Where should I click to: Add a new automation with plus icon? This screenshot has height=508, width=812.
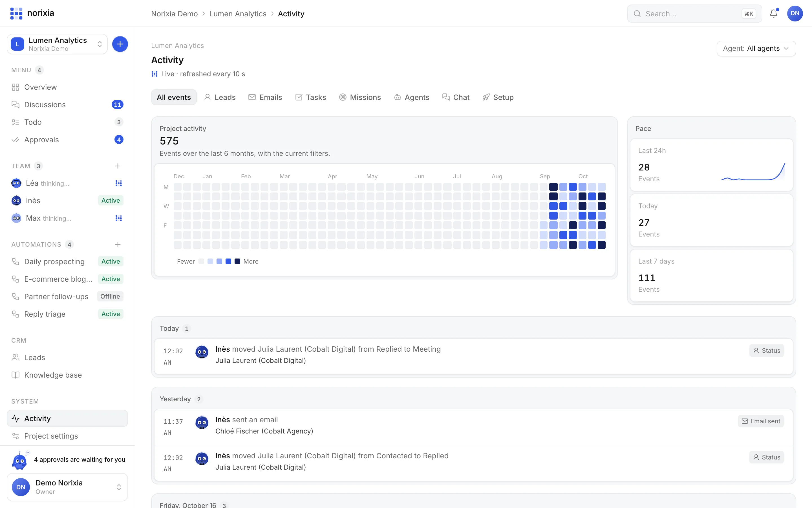click(x=118, y=244)
